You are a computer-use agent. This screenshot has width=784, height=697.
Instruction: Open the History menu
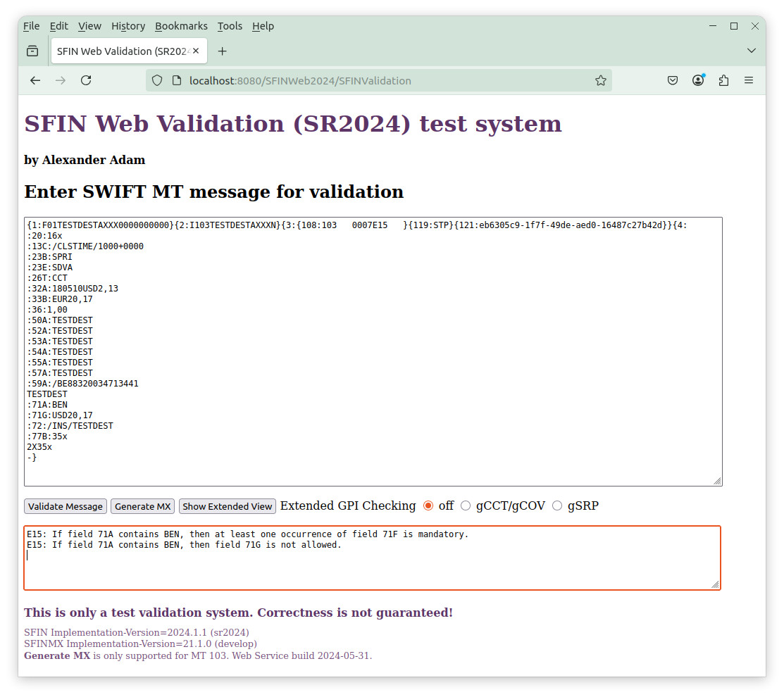coord(128,26)
